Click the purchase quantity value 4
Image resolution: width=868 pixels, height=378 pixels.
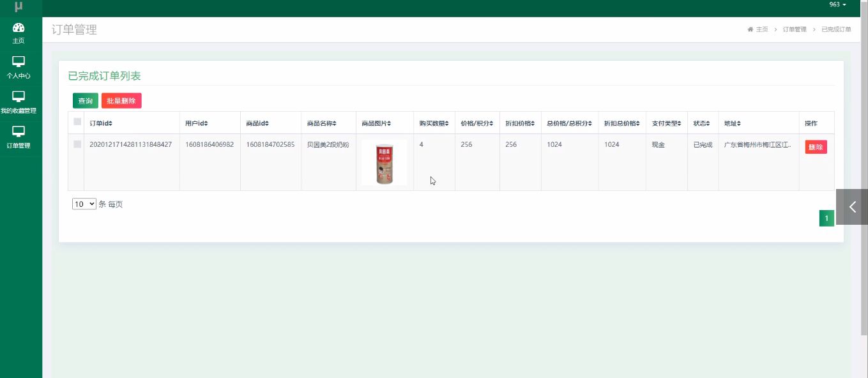point(422,144)
